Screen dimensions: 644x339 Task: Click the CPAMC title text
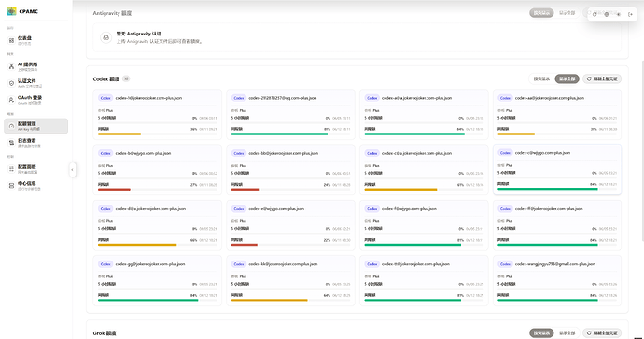click(x=29, y=11)
